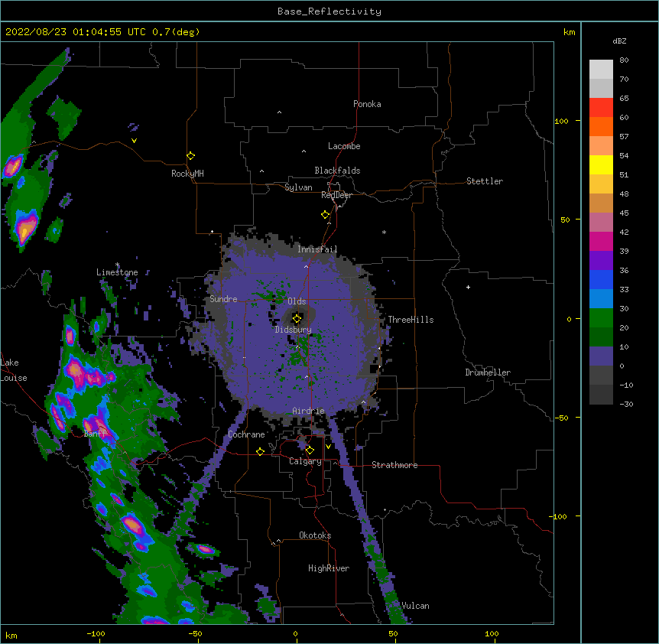Pick the blue 33–36 dBZ legend swatch
The height and width of the screenshot is (644, 659).
pyautogui.click(x=601, y=279)
